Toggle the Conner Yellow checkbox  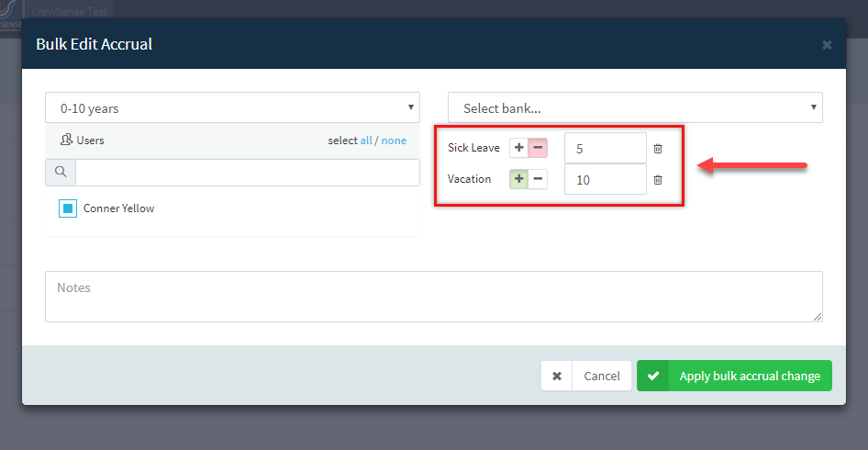tap(68, 208)
